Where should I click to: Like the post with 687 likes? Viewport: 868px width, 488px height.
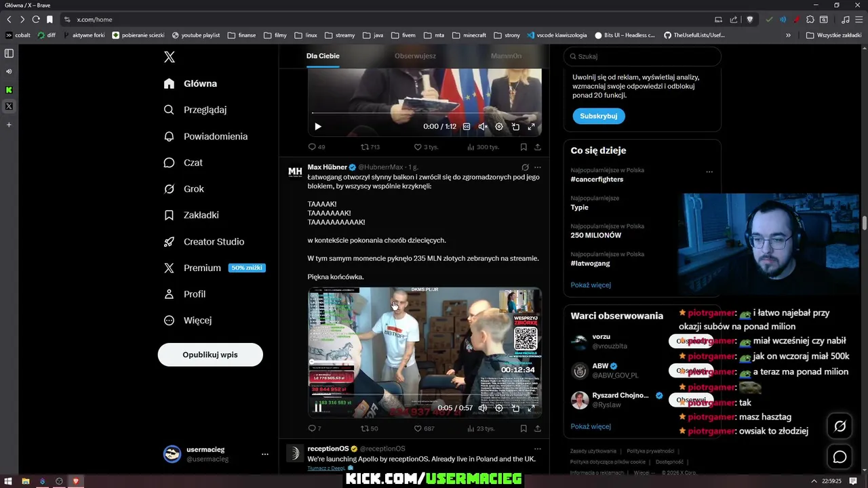[x=424, y=428]
